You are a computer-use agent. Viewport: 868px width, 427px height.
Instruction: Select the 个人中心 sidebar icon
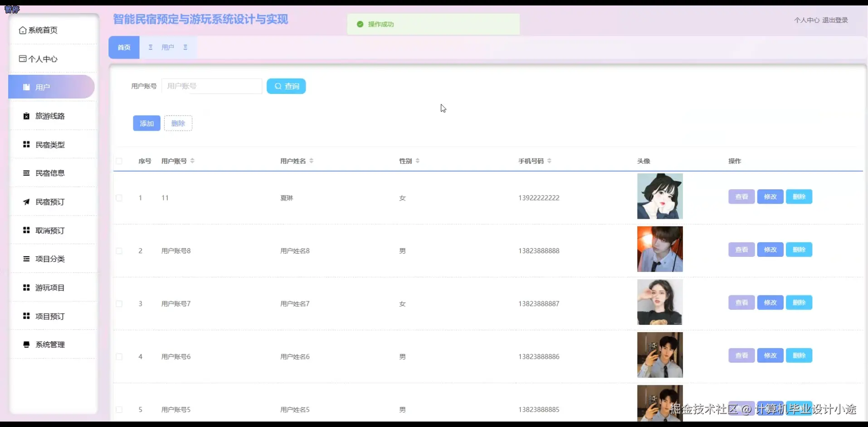(22, 59)
